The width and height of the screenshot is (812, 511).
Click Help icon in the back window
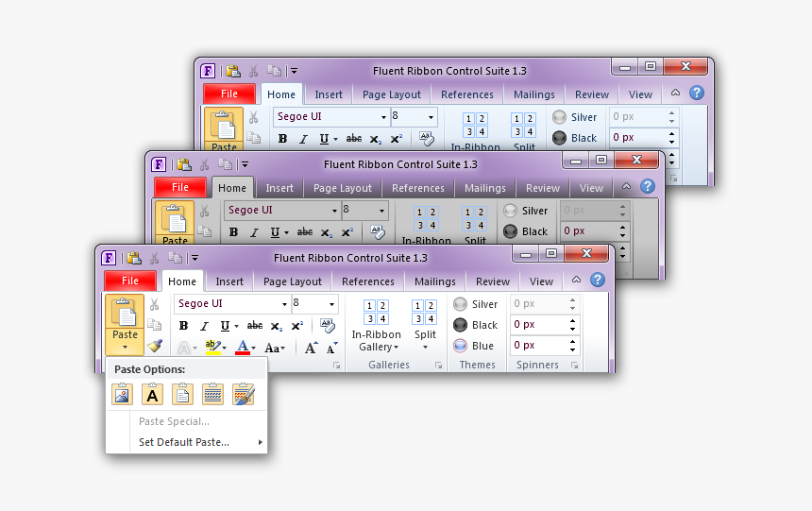(697, 93)
